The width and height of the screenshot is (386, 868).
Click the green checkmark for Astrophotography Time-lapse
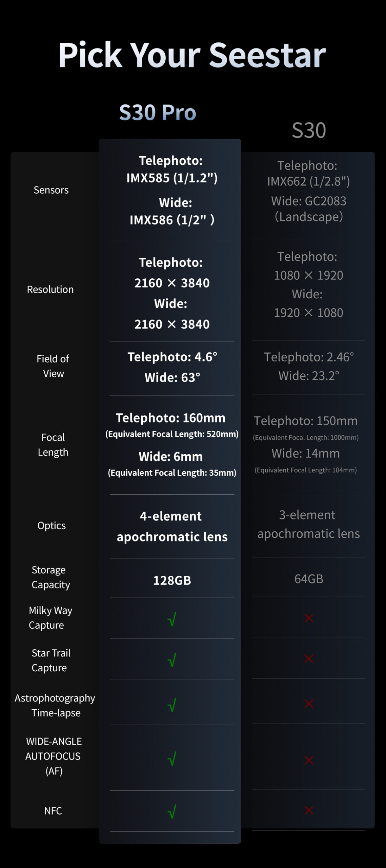click(x=172, y=705)
